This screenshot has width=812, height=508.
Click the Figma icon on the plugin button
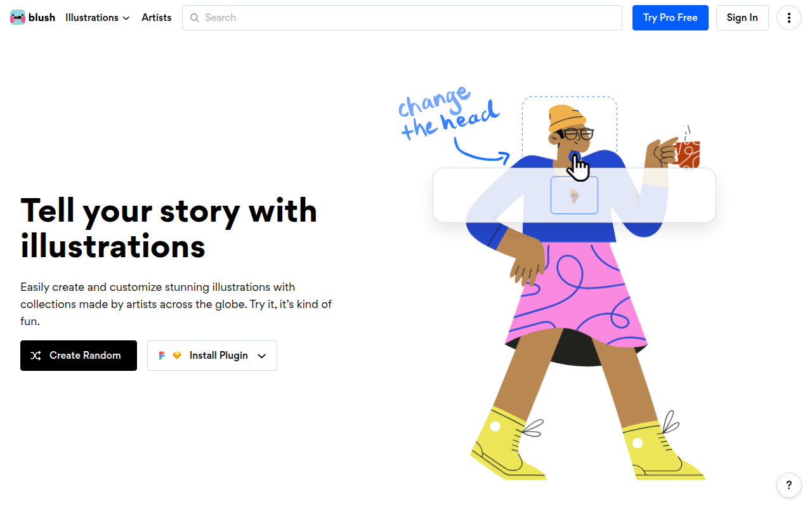coord(162,356)
